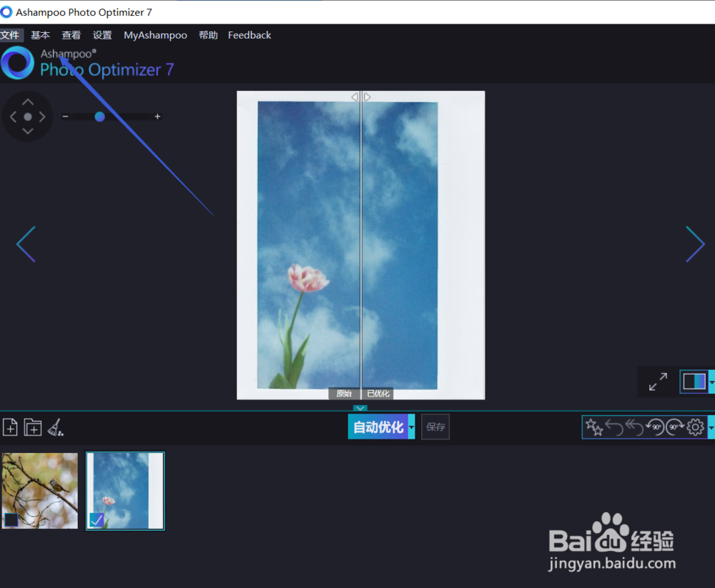Screen dimensions: 715x588
Task: Rotate image 90° counterclockwise
Action: pyautogui.click(x=655, y=427)
